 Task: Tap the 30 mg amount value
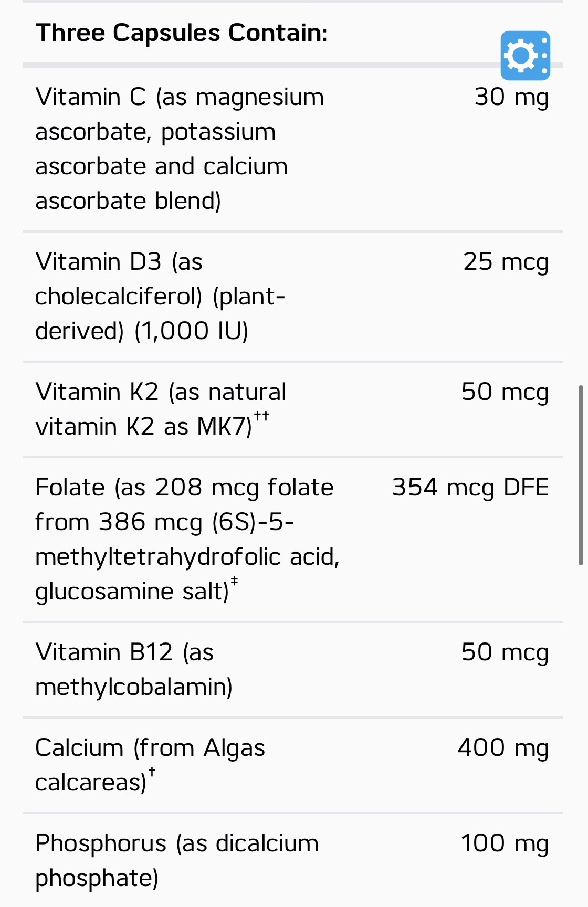[x=511, y=98]
